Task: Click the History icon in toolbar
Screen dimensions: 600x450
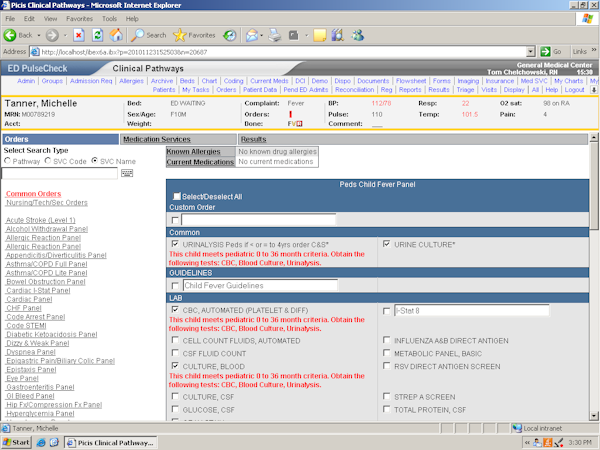Action: pyautogui.click(x=230, y=35)
